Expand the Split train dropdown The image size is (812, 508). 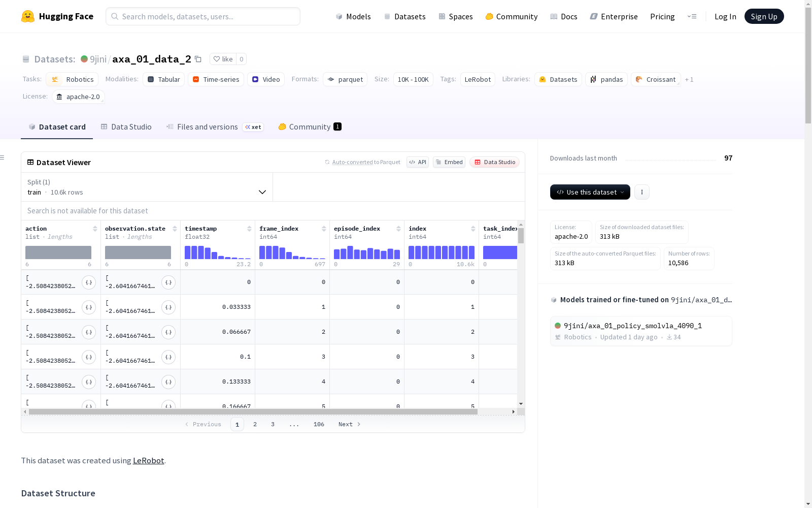point(147,187)
